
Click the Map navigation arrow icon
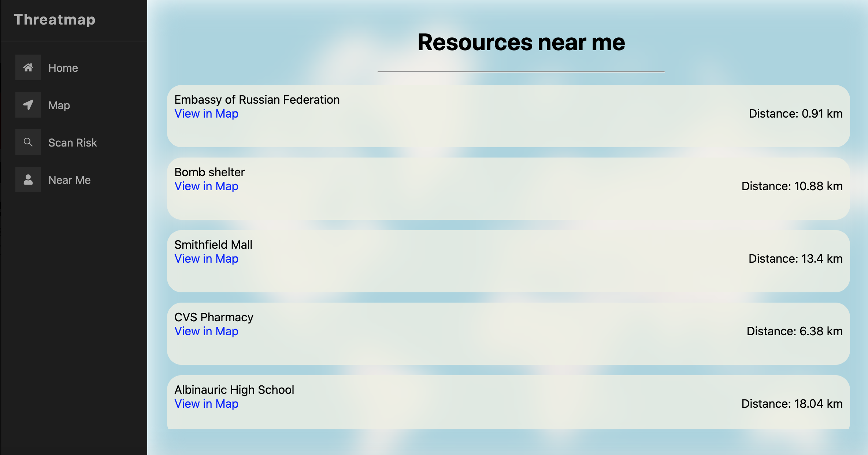click(28, 105)
